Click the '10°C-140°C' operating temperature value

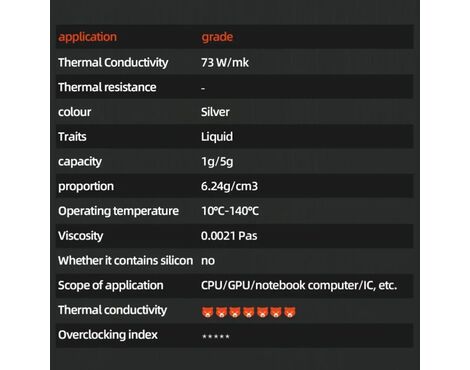pyautogui.click(x=230, y=211)
